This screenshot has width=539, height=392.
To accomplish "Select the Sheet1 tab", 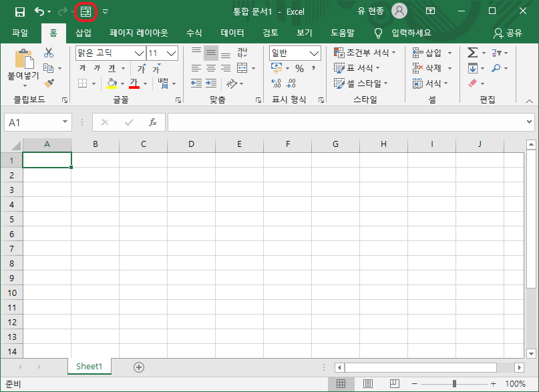I will (x=89, y=366).
